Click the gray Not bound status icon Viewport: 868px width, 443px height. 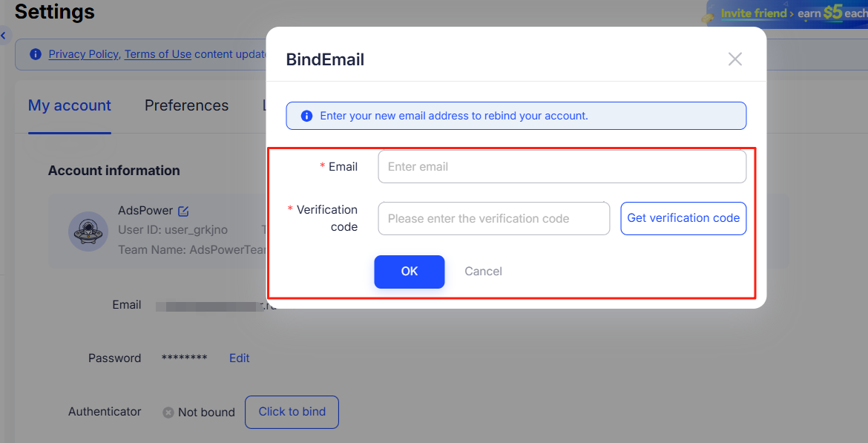[168, 412]
